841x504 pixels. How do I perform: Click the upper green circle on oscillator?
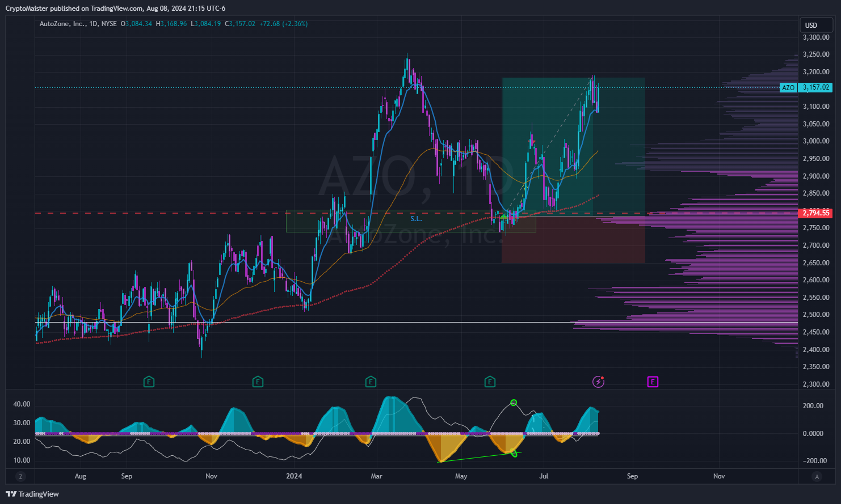click(x=514, y=403)
